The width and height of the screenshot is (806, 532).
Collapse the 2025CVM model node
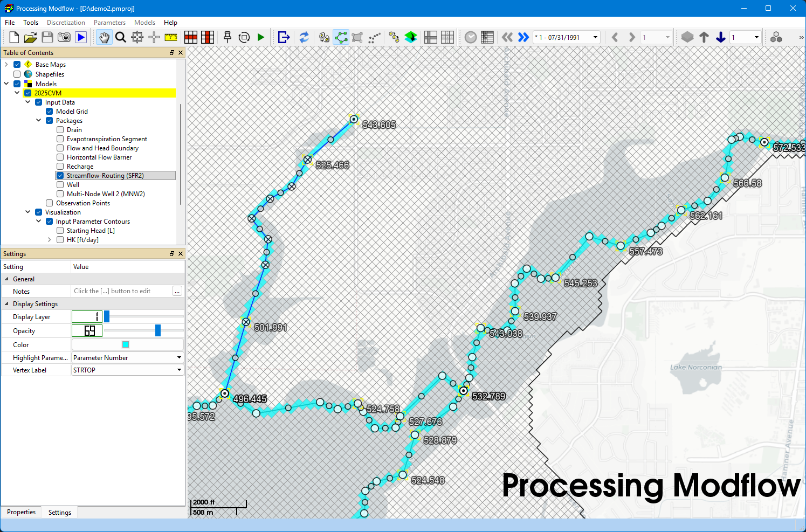(17, 93)
